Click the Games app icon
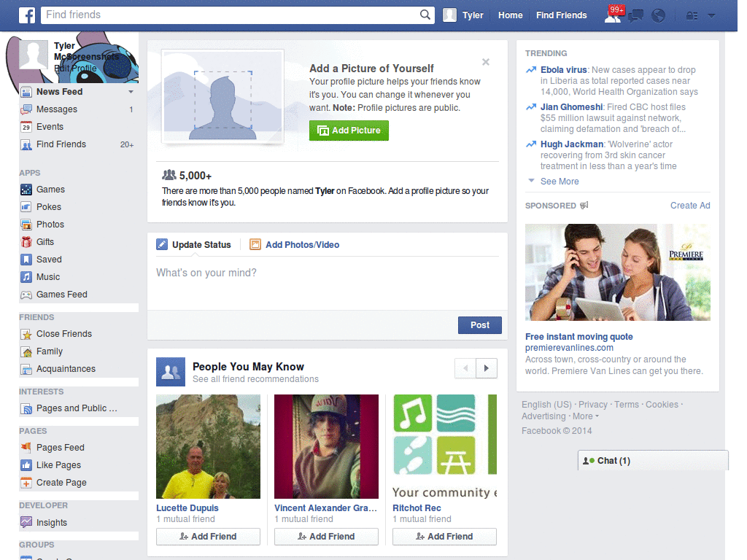This screenshot has height=560, width=747. click(x=26, y=190)
